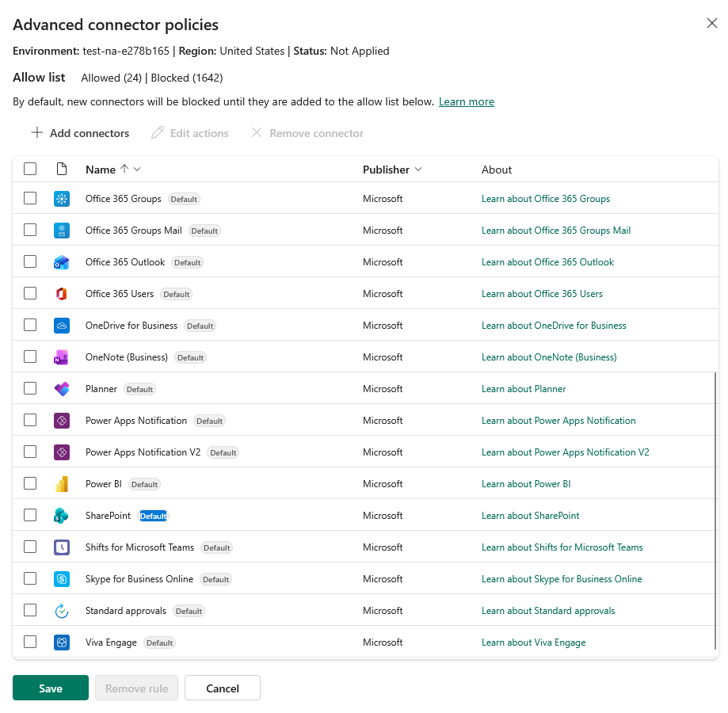Open the Learn more link

click(x=466, y=101)
